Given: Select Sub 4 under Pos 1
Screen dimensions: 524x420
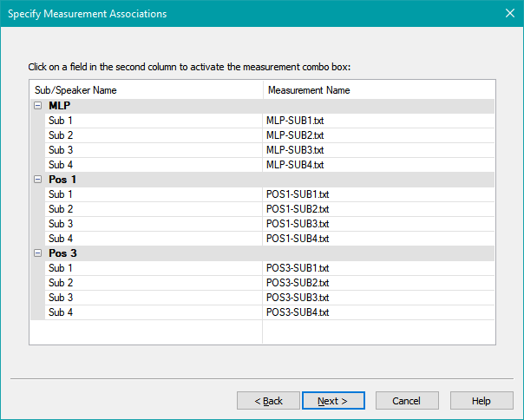Looking at the screenshot, I should tap(154, 239).
